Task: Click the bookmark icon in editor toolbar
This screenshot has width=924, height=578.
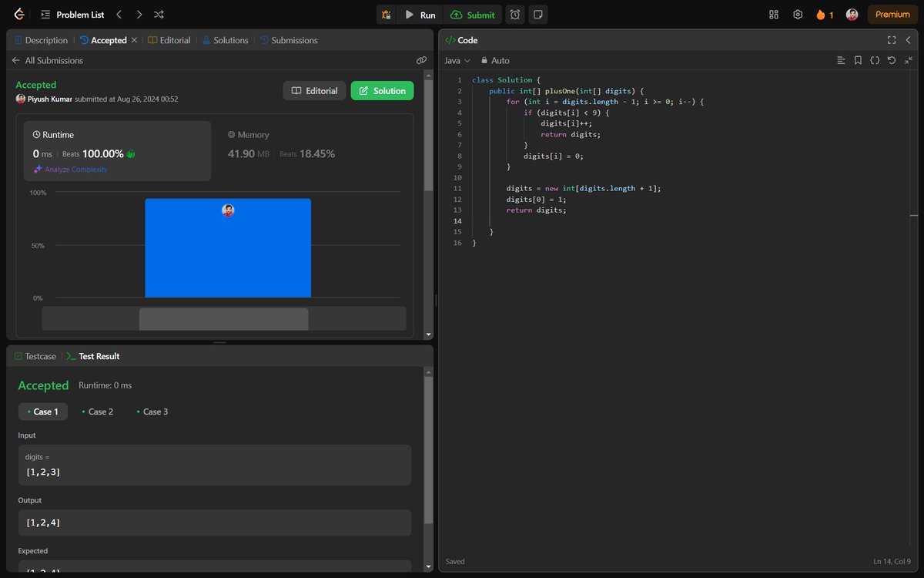Action: point(858,60)
